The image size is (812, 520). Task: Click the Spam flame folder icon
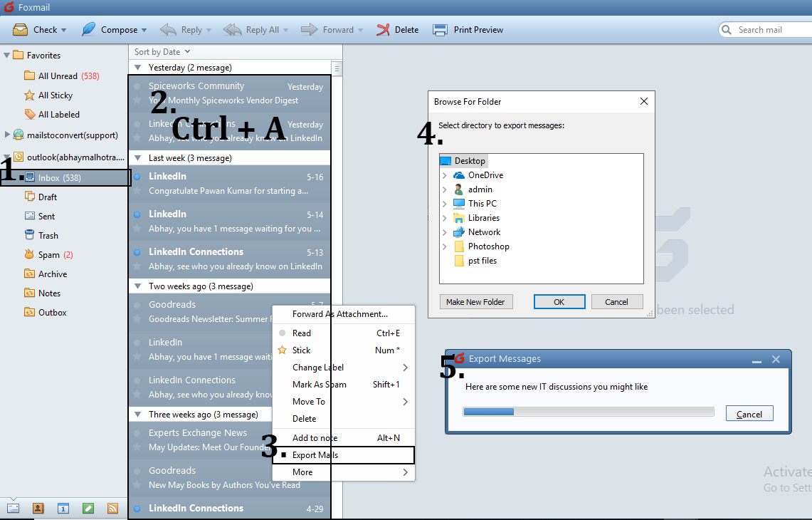[x=29, y=254]
